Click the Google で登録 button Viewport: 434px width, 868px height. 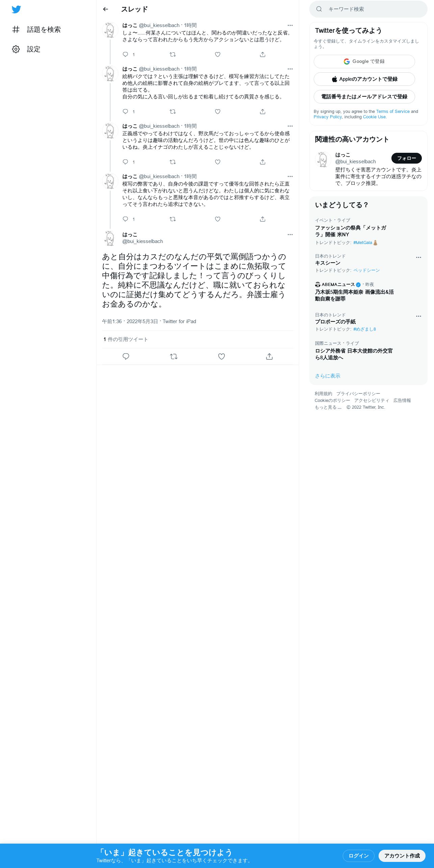pos(364,62)
